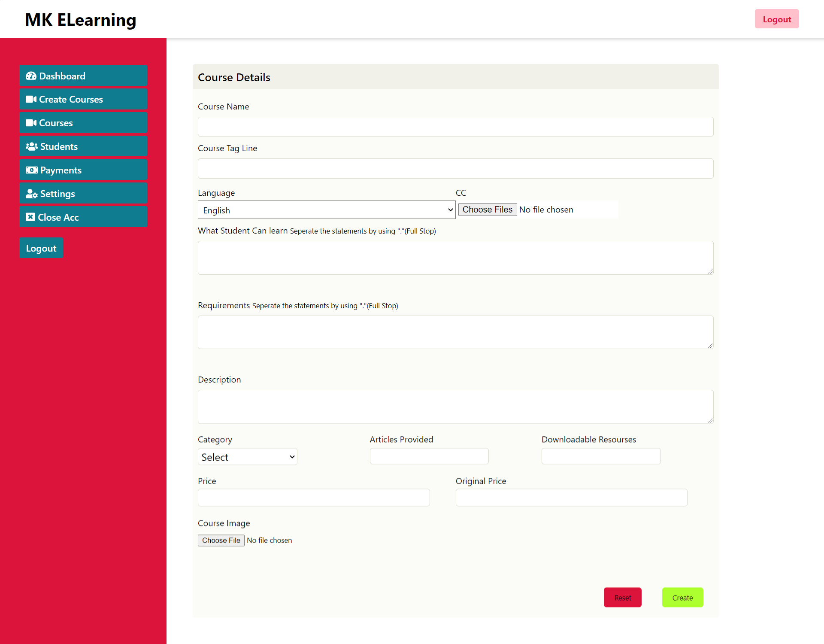Click the Dashboard sidebar icon

(x=31, y=76)
